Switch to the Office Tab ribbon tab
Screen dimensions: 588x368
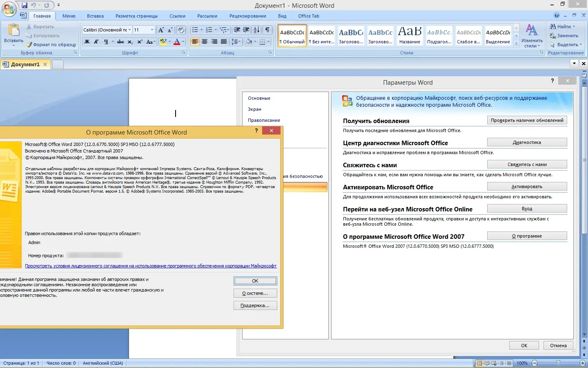pos(309,16)
